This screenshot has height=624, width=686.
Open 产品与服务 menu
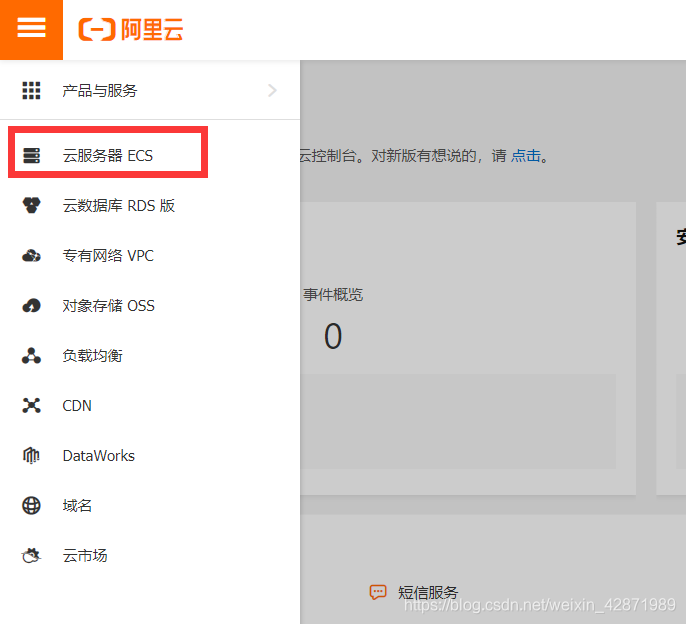coord(100,91)
